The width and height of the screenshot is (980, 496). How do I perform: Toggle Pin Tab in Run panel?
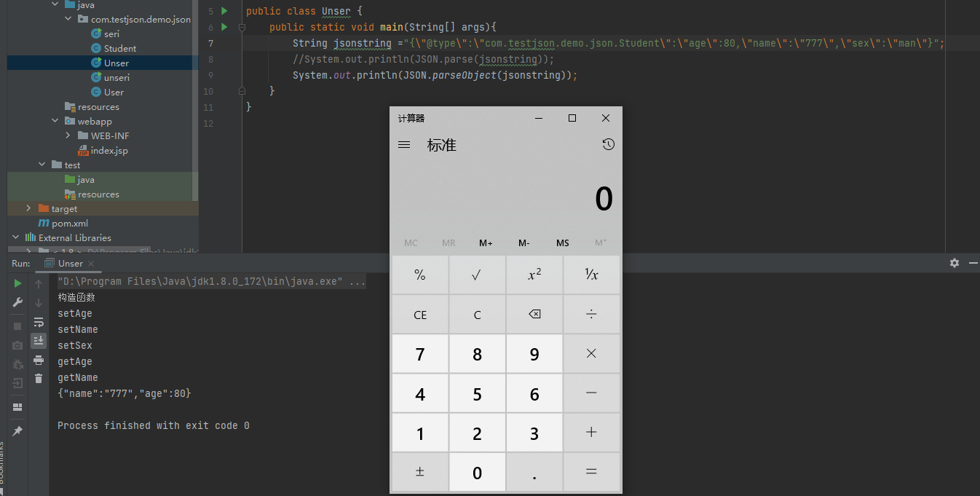[18, 431]
